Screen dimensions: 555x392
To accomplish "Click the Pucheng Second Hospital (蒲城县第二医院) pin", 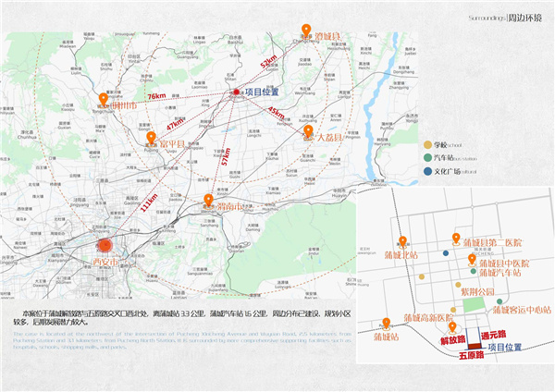I will tap(457, 238).
